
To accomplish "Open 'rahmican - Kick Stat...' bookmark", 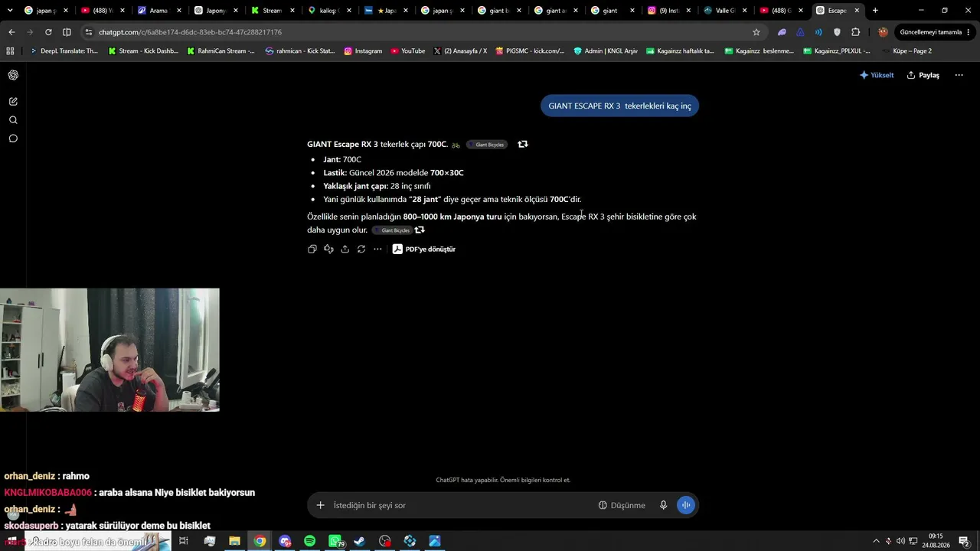I will coord(300,51).
